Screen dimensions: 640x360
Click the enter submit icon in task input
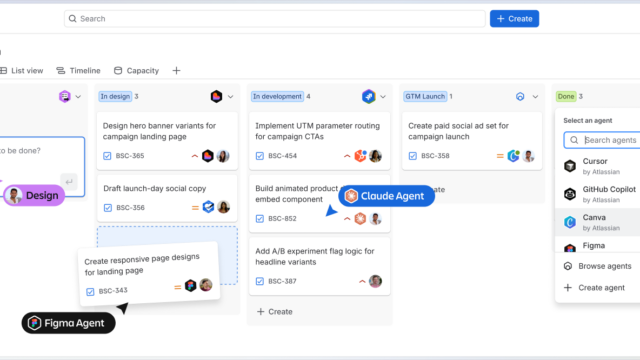pyautogui.click(x=69, y=182)
